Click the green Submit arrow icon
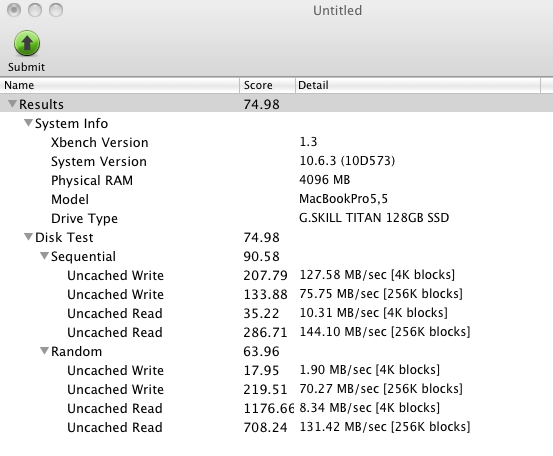Viewport: 553px width, 456px height. pos(27,43)
